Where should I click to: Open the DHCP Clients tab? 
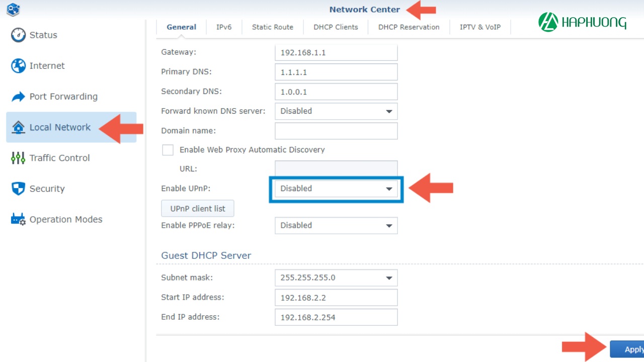pyautogui.click(x=336, y=27)
